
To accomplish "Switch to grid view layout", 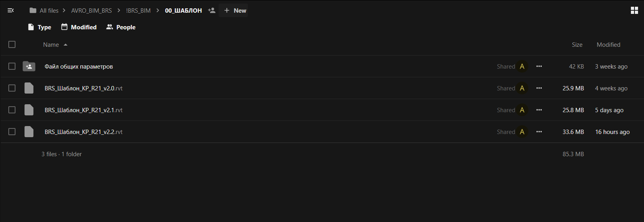I will point(634,11).
